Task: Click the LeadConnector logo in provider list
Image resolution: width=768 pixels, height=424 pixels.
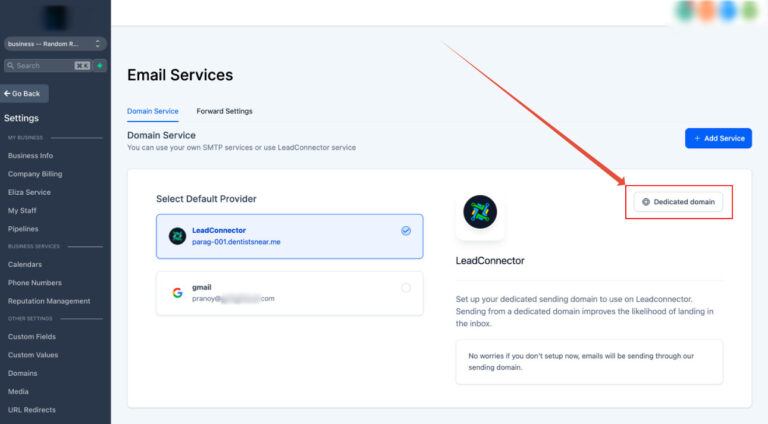Action: tap(177, 236)
